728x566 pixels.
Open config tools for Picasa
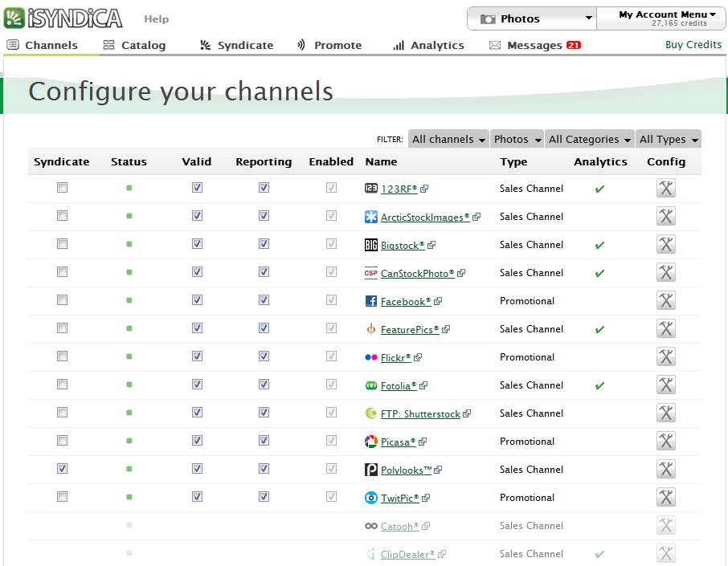666,442
